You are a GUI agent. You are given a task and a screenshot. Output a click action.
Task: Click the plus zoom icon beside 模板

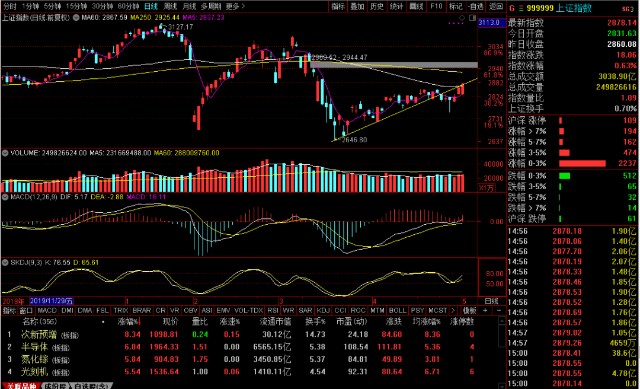[485, 311]
